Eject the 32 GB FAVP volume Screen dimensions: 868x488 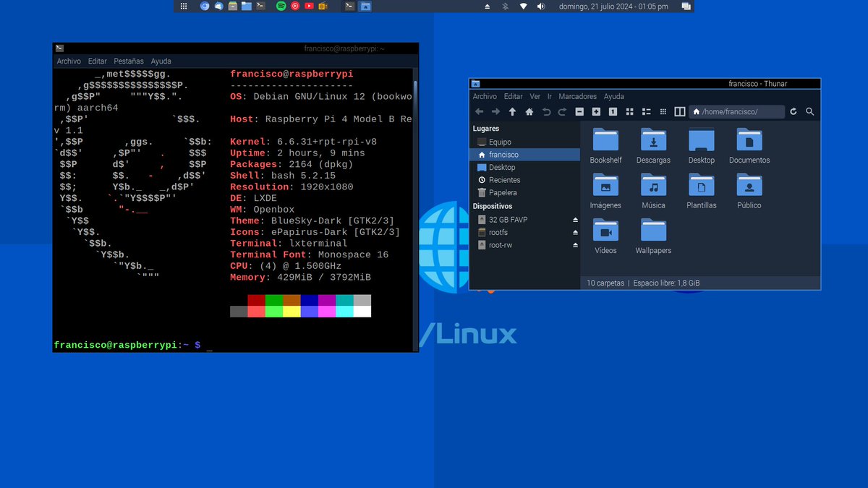(576, 219)
